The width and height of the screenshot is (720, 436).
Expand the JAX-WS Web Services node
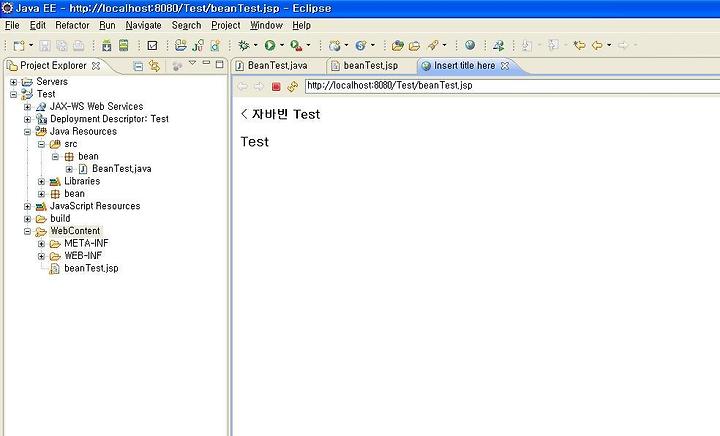coord(28,107)
